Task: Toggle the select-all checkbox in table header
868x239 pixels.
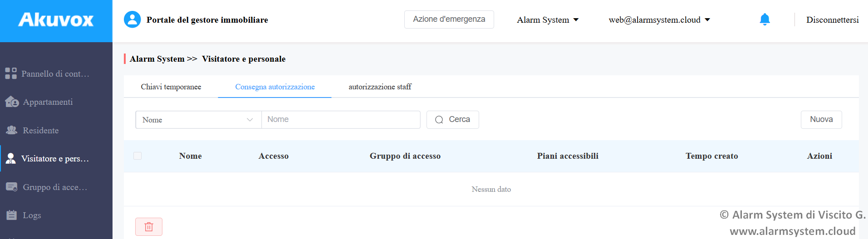Action: pyautogui.click(x=137, y=156)
